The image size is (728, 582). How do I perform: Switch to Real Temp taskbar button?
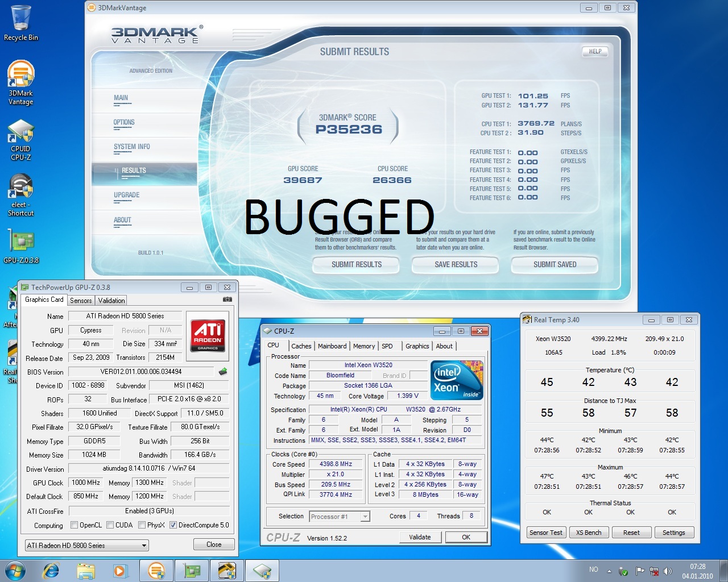[x=227, y=571]
